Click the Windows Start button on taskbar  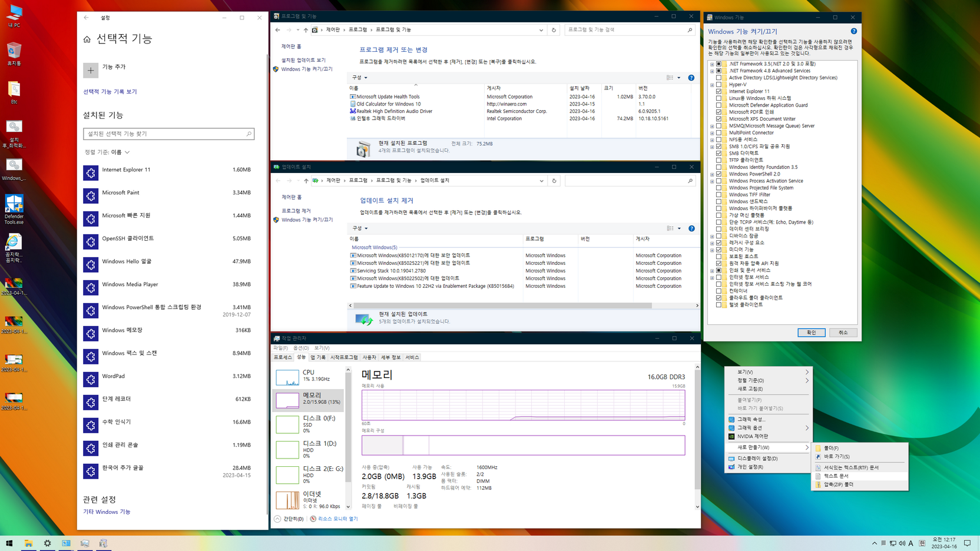coord(9,543)
